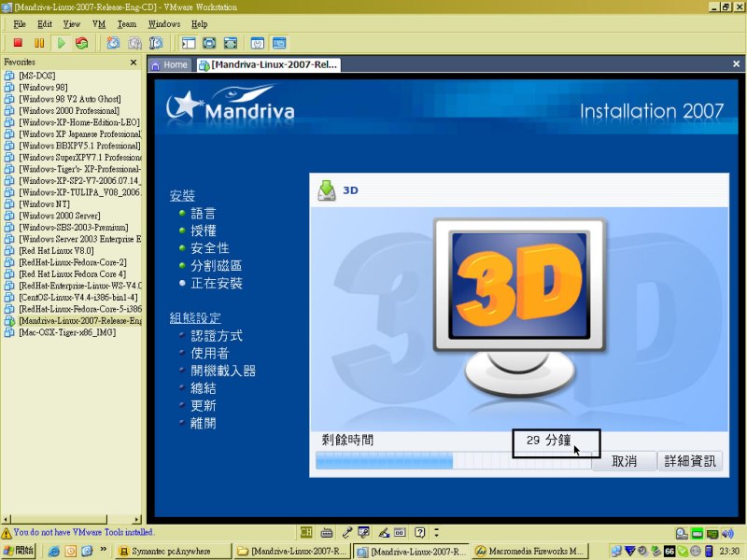Click the Favorites scrollbar left arrow
This screenshot has height=560, width=747.
pos(7,519)
